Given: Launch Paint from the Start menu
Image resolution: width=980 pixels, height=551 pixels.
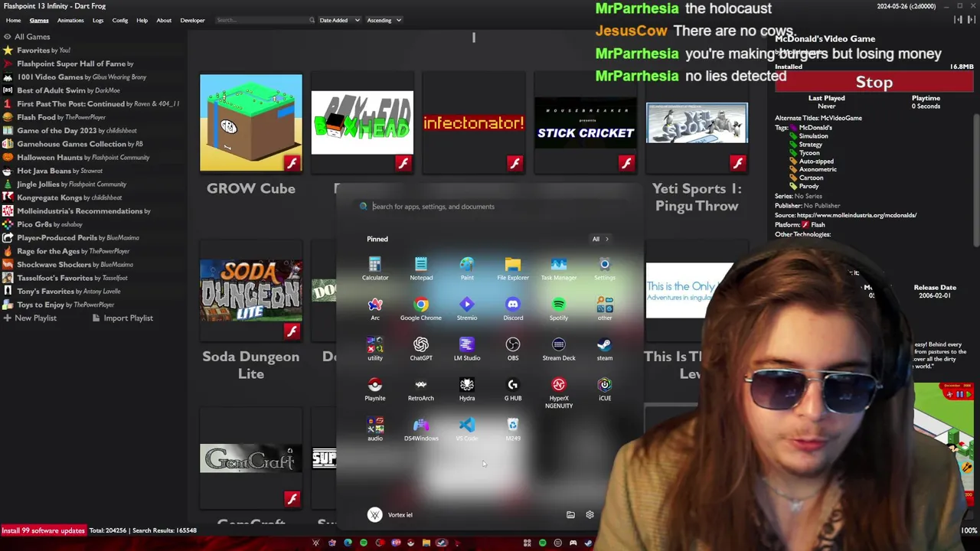Looking at the screenshot, I should tap(467, 269).
